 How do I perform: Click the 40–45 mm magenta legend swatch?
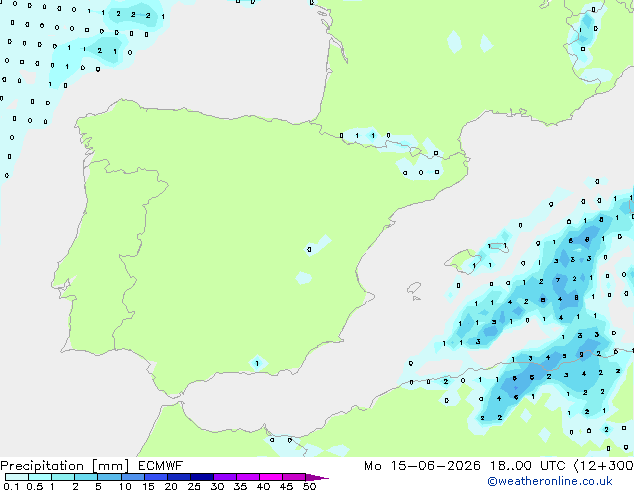tap(271, 477)
